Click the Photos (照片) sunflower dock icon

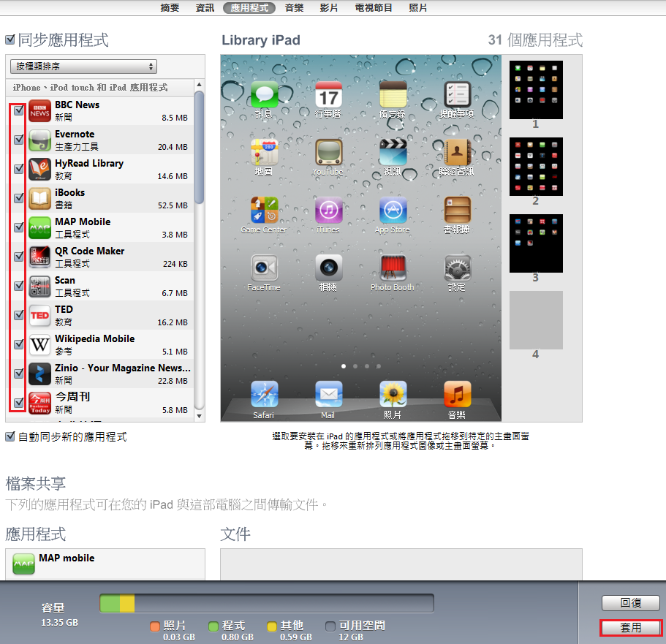pos(393,394)
